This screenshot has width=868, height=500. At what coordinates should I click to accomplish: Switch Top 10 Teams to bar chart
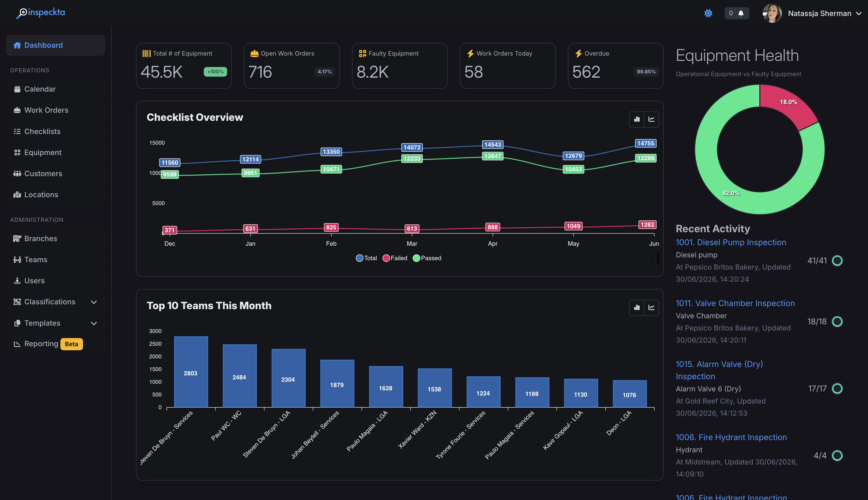[637, 308]
